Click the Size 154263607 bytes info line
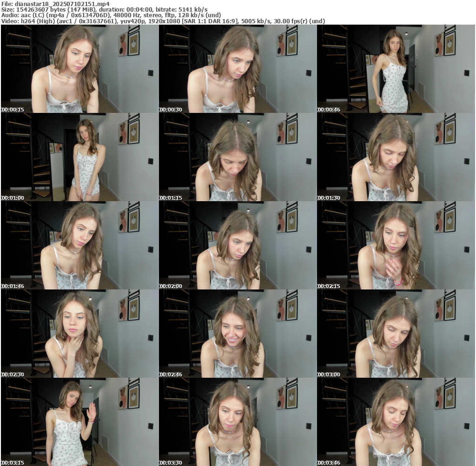 coord(105,9)
